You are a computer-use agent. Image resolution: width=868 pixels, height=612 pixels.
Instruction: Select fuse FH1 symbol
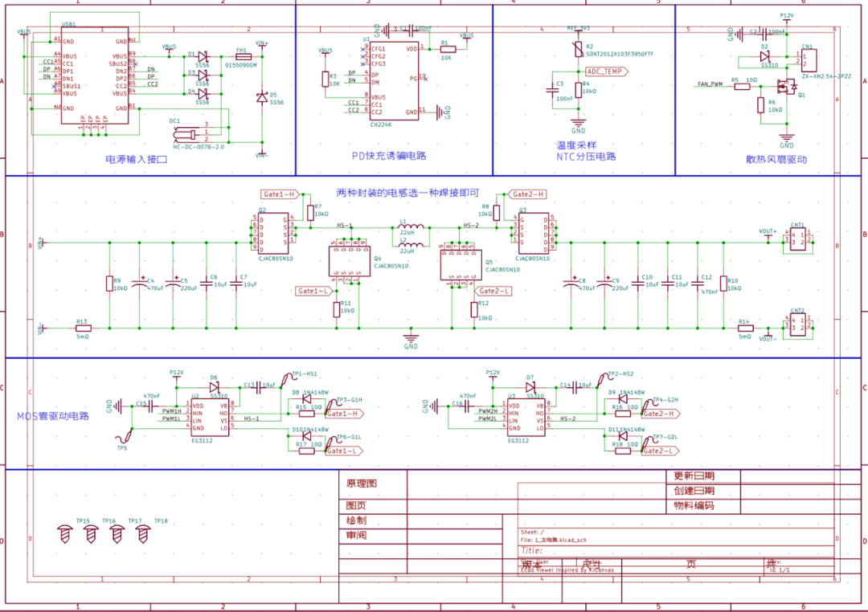(x=243, y=56)
